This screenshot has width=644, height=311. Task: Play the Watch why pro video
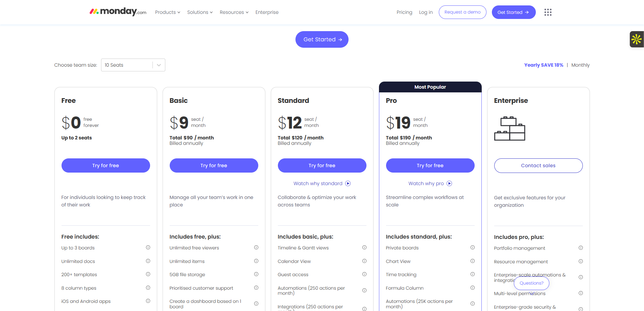(x=430, y=183)
